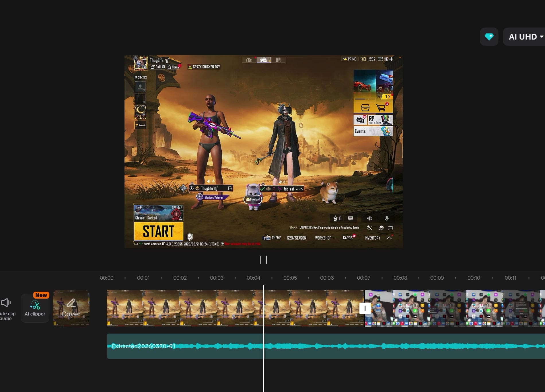Open the SALE badge
The image size is (545, 392).
tap(361, 120)
